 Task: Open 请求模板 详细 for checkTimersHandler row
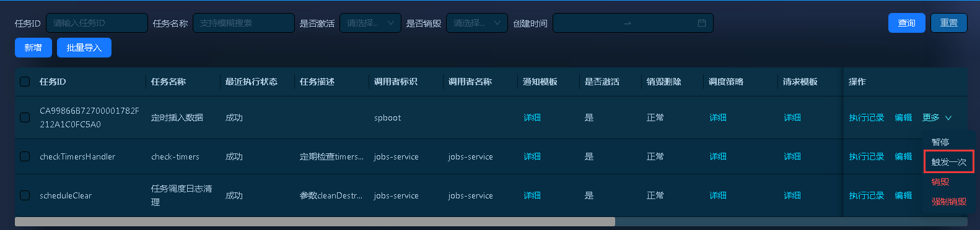click(x=792, y=156)
